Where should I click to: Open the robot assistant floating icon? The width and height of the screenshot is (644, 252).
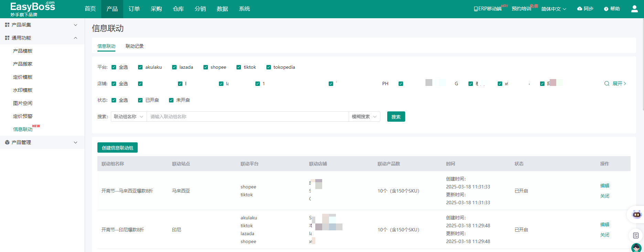tap(637, 215)
